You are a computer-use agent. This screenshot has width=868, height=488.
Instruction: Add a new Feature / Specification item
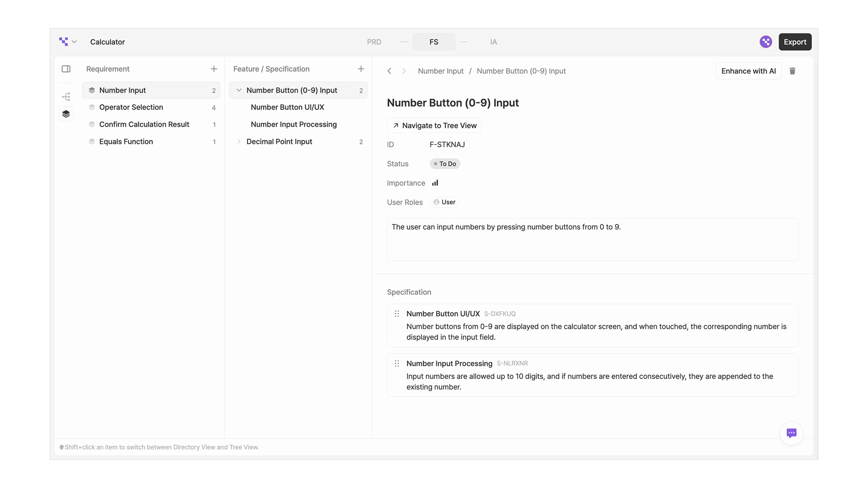click(361, 69)
